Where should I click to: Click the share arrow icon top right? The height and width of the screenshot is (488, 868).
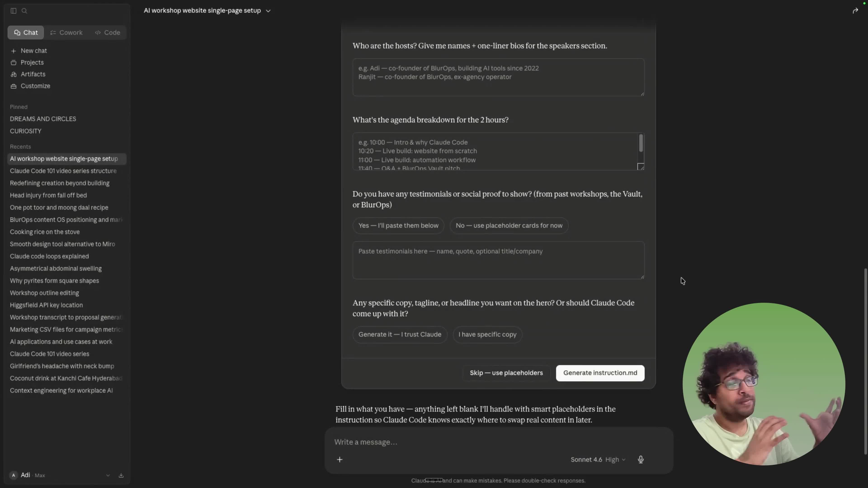click(x=855, y=11)
